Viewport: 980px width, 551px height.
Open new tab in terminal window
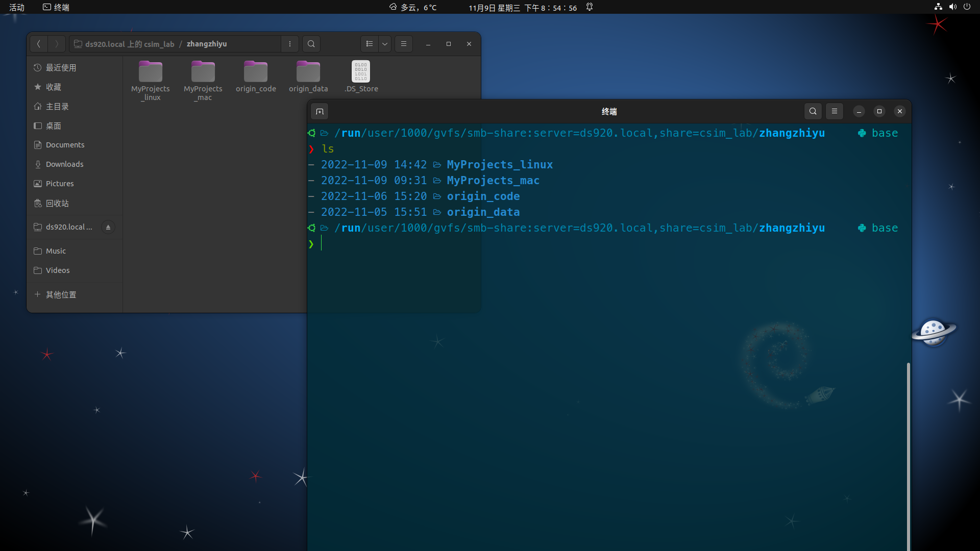[320, 111]
